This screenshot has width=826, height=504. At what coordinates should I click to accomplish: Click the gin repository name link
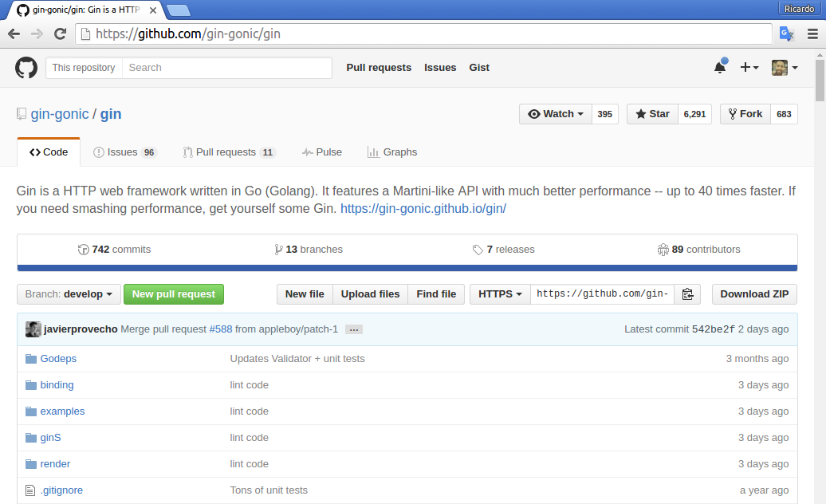[111, 114]
